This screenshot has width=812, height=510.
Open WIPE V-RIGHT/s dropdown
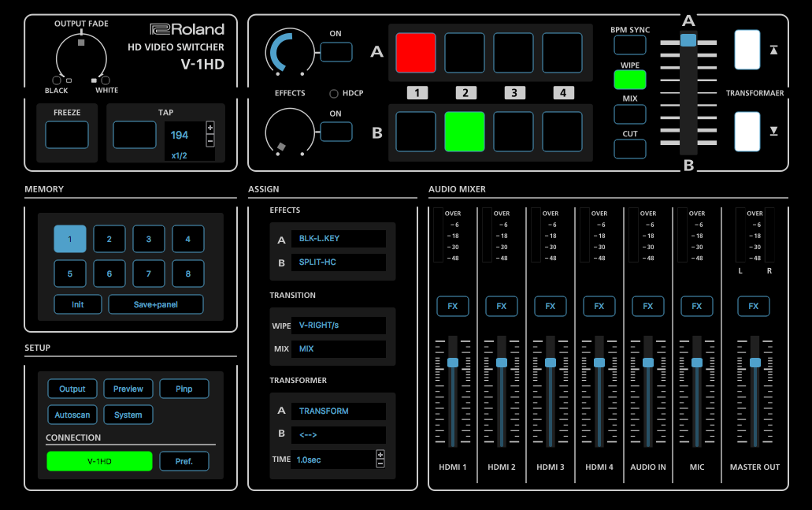click(339, 326)
